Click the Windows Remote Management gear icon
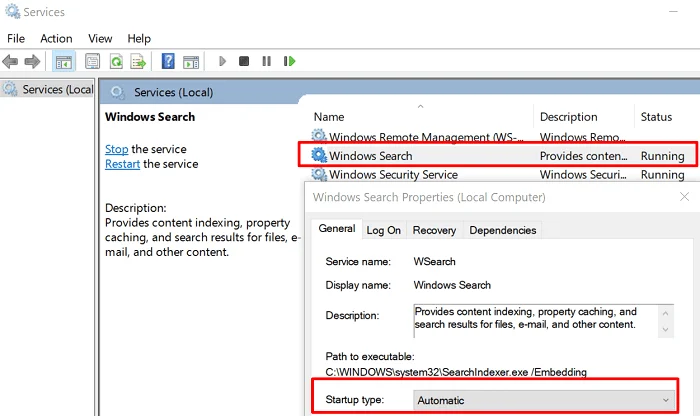This screenshot has height=416, width=700. (x=319, y=136)
